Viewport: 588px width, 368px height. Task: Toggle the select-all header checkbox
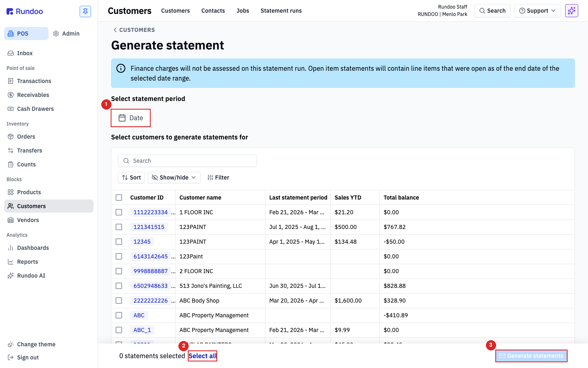point(119,197)
